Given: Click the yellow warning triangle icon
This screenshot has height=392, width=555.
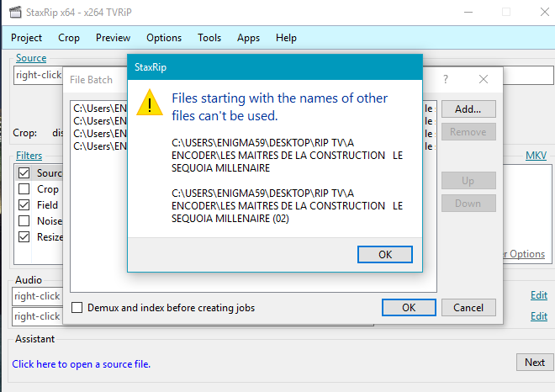Looking at the screenshot, I should (150, 103).
